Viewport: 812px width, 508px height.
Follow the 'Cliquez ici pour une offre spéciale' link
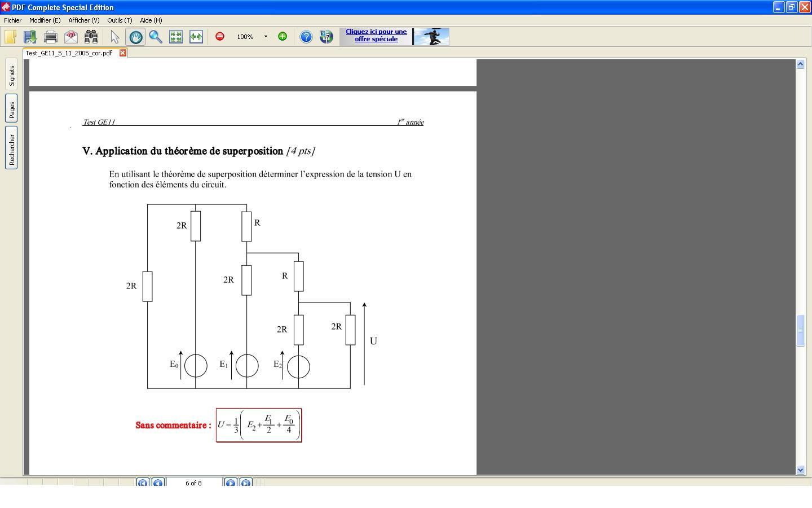[376, 36]
